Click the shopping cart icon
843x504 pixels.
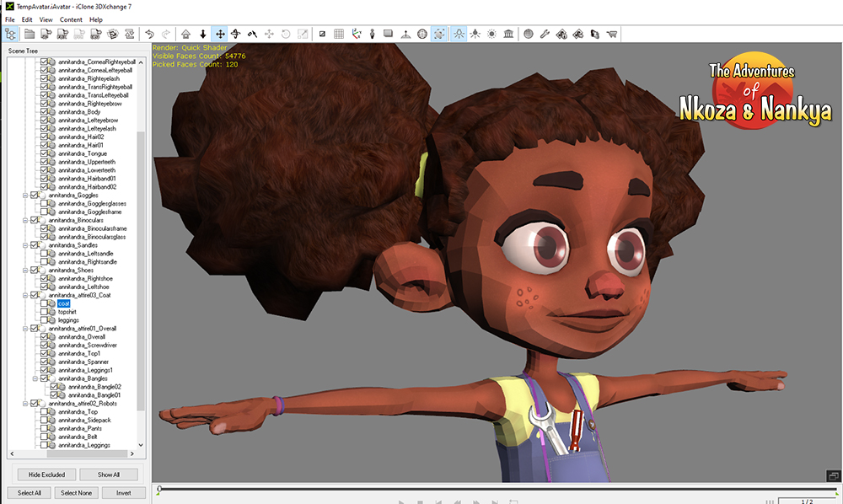(611, 34)
